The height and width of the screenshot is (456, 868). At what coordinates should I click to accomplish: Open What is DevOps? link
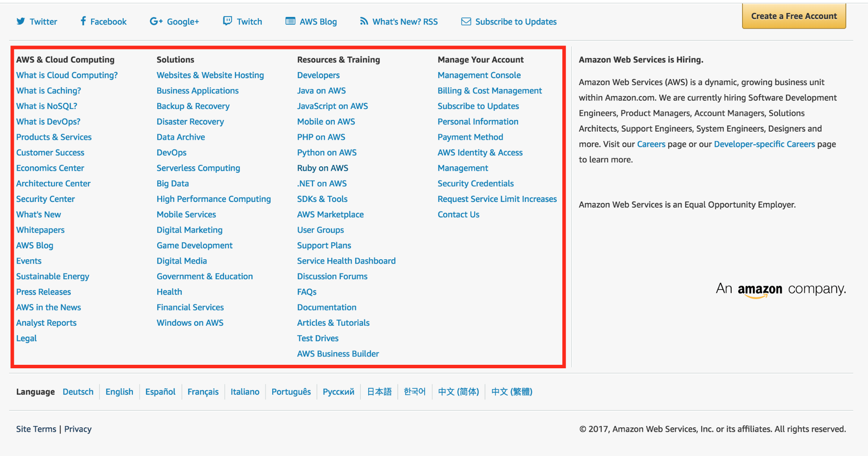[x=48, y=122]
